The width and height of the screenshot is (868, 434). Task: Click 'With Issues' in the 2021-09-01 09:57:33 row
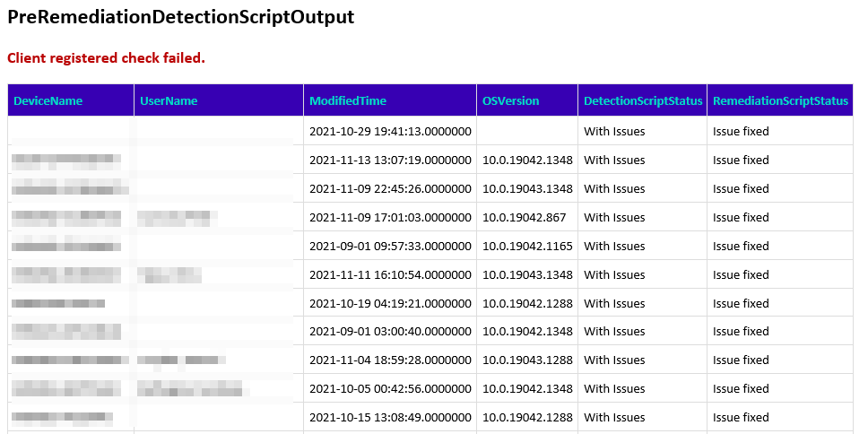(614, 247)
